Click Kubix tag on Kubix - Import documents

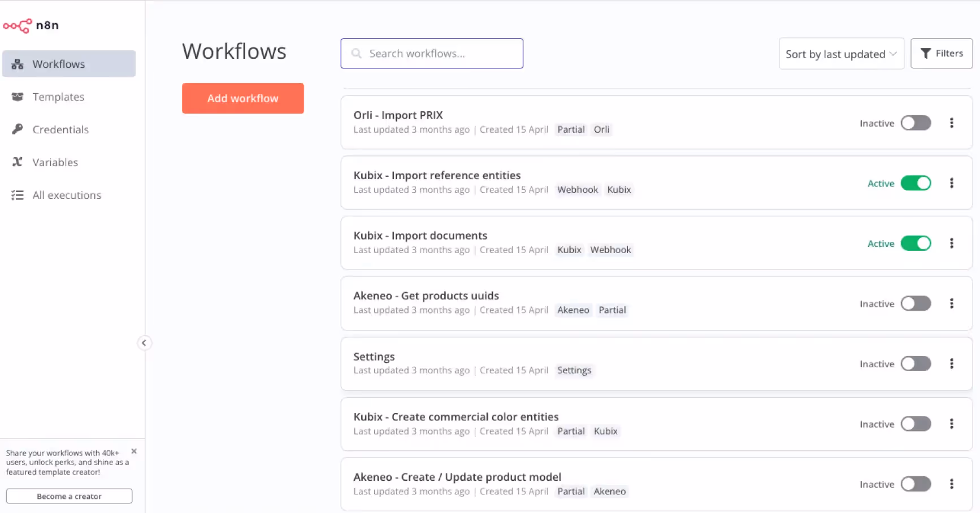569,250
